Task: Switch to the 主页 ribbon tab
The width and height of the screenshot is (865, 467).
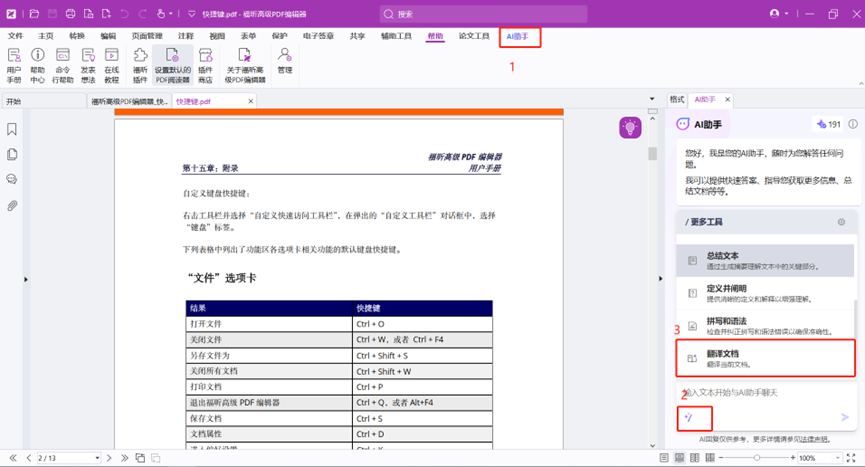Action: tap(46, 36)
